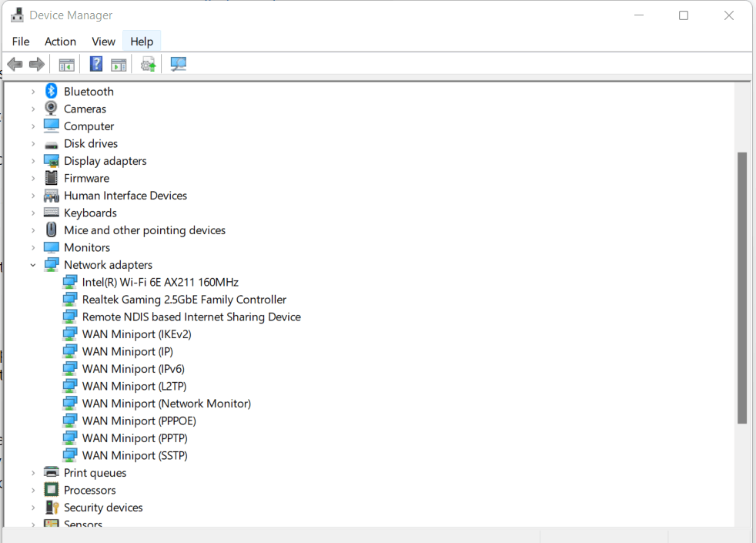Click the Cameras webcam icon
The height and width of the screenshot is (543, 756).
[52, 109]
